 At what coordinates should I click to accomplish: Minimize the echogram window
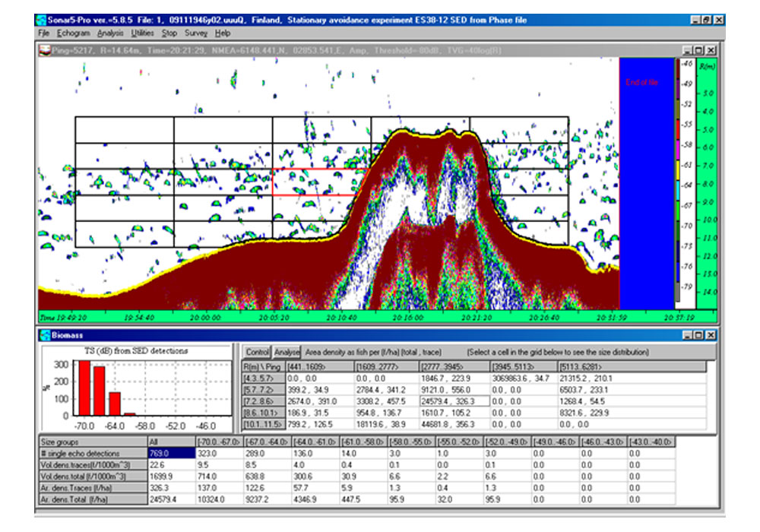click(688, 50)
